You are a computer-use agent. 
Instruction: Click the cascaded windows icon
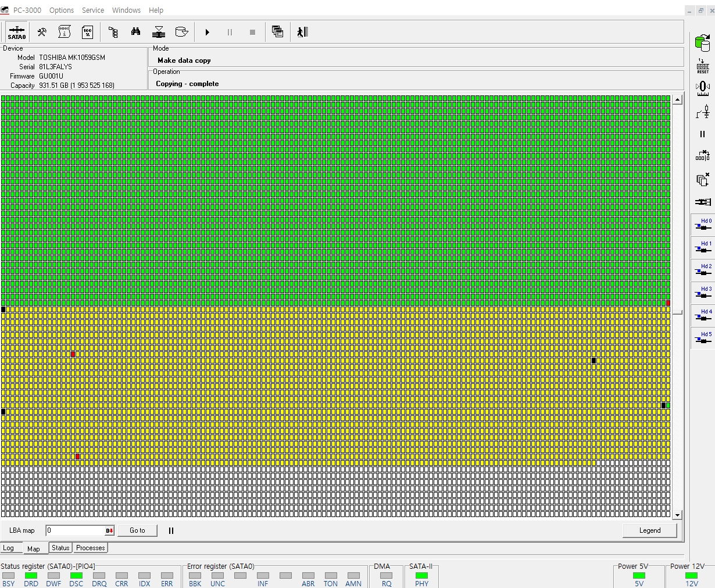pyautogui.click(x=278, y=32)
